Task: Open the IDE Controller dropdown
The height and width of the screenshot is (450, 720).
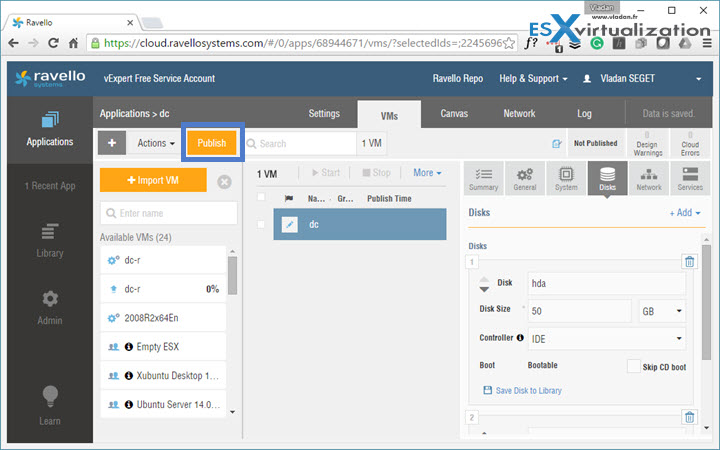Action: pyautogui.click(x=607, y=339)
